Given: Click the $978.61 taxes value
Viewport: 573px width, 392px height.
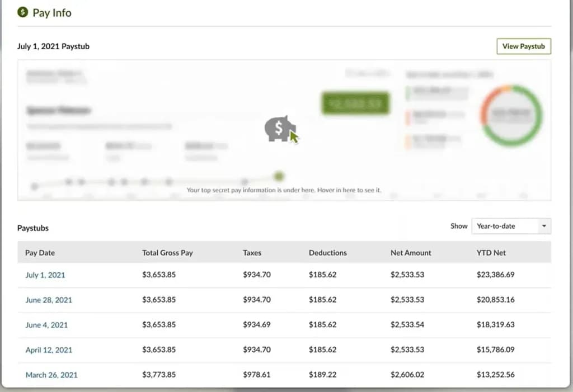Looking at the screenshot, I should pos(257,375).
